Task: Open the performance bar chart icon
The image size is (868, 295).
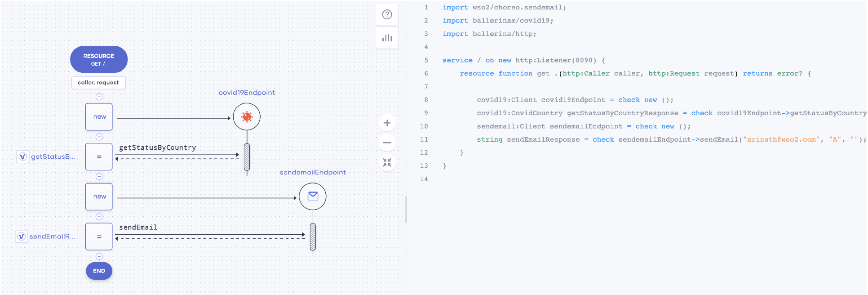Action: tap(387, 38)
